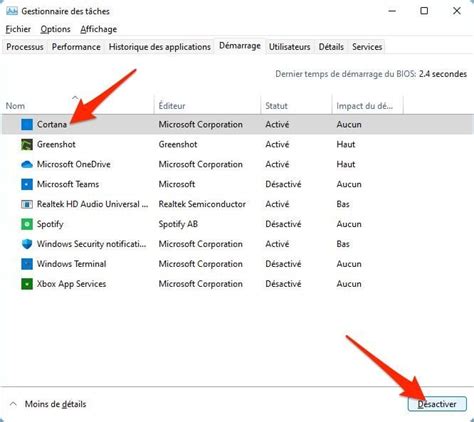Screen dimensions: 474x422
Task: Click the Greenshot startup icon
Action: pyautogui.click(x=27, y=145)
